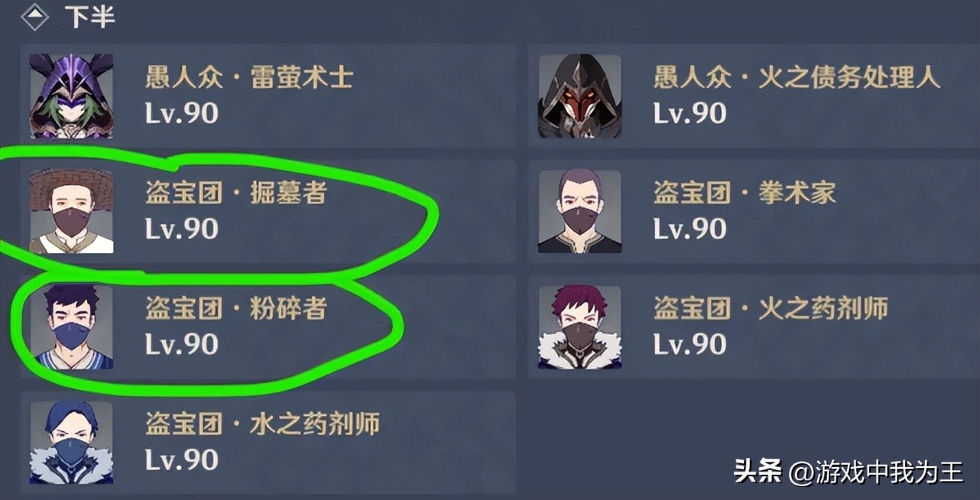Open the 盗宝团·水之药剂师 entry name
Image resolution: width=980 pixels, height=500 pixels.
click(x=262, y=424)
